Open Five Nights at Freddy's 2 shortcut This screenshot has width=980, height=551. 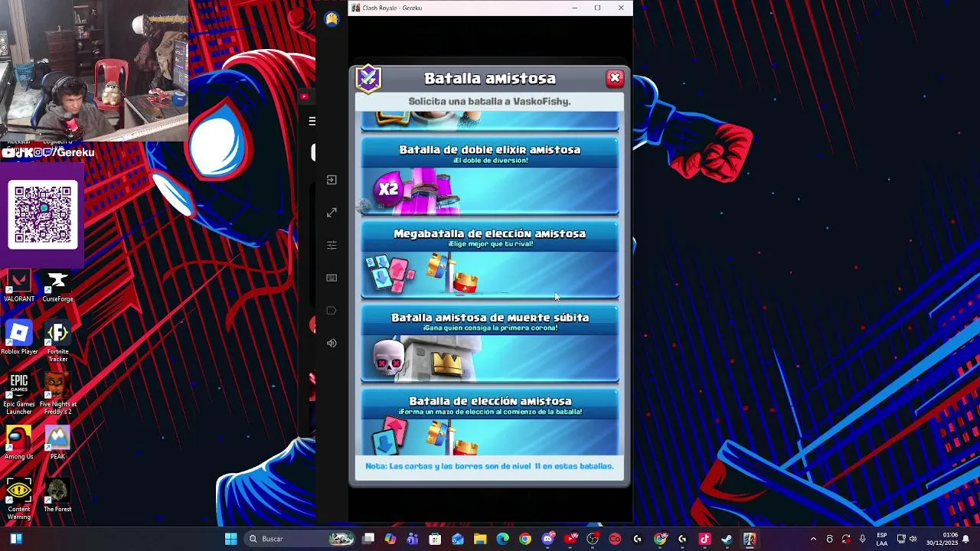(57, 394)
